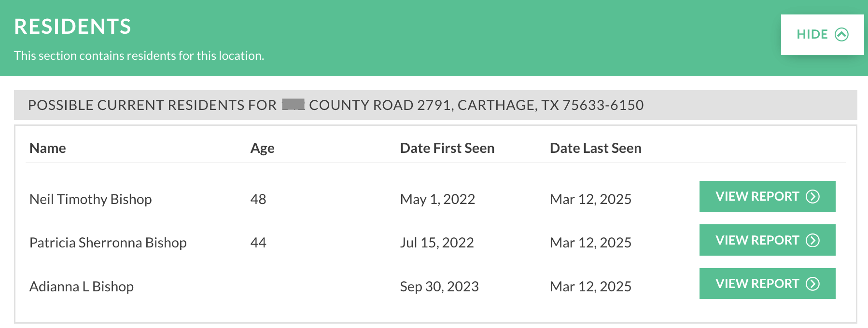Click the Date Last Seen column header
868x328 pixels.
coord(596,148)
